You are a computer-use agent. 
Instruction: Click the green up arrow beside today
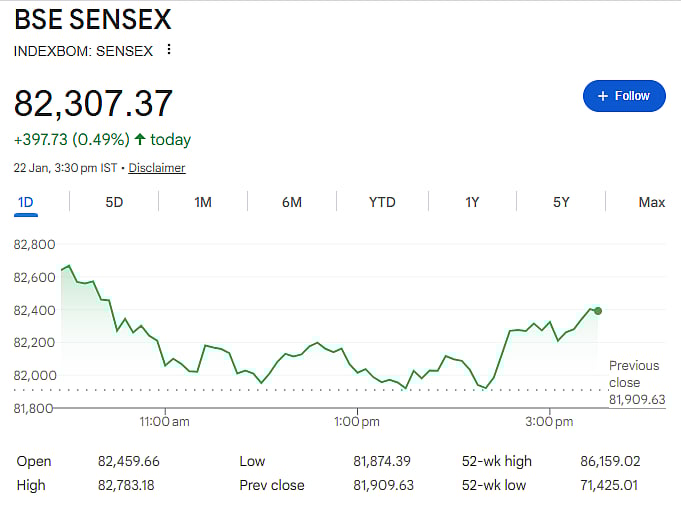point(140,140)
